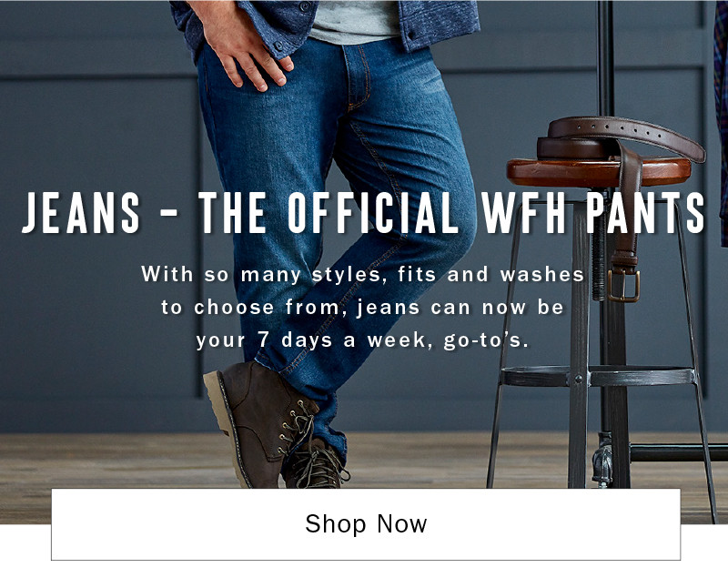Click the black clothing rack pole
The image size is (728, 588).
tap(605, 58)
